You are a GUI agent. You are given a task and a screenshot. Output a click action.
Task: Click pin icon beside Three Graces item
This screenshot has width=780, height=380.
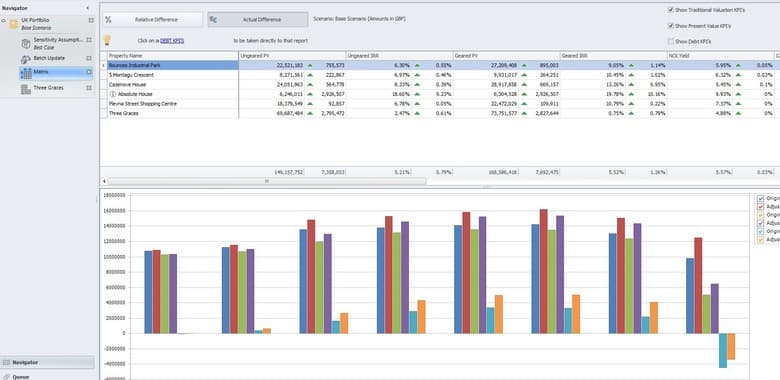pos(89,88)
